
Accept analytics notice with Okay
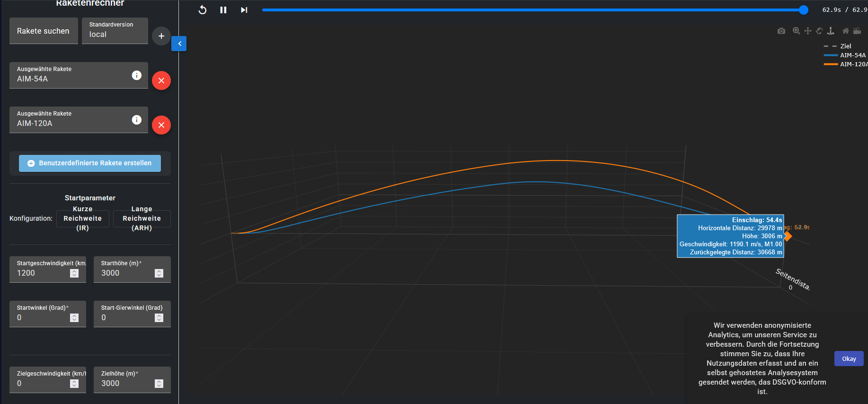849,359
